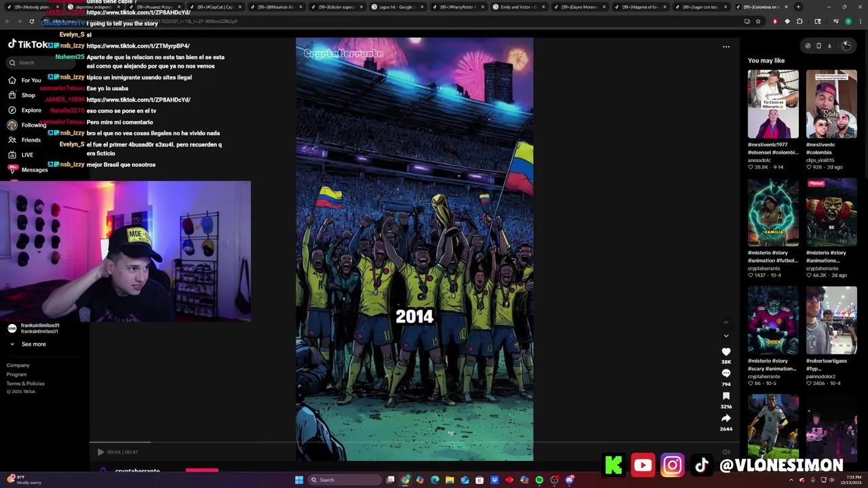This screenshot has width=868, height=488.
Task: Go to the Following feed
Action: pos(27,125)
